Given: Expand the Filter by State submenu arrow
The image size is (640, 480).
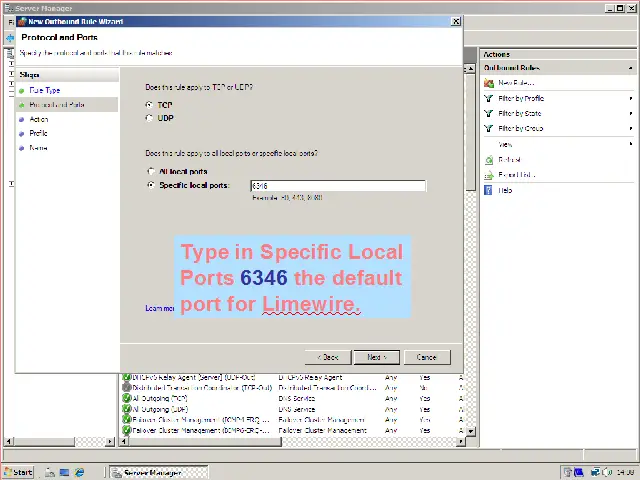Looking at the screenshot, I should pyautogui.click(x=631, y=113).
